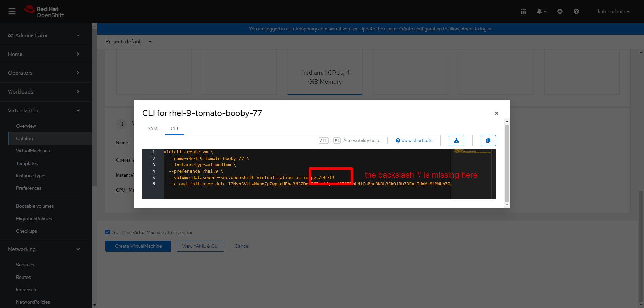Open the kube:admin user menu

pos(613,12)
